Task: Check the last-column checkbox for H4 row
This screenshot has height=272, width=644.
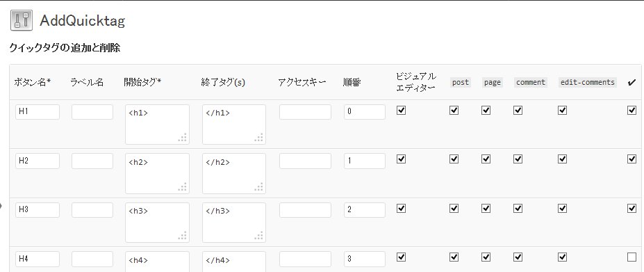Action: click(631, 257)
